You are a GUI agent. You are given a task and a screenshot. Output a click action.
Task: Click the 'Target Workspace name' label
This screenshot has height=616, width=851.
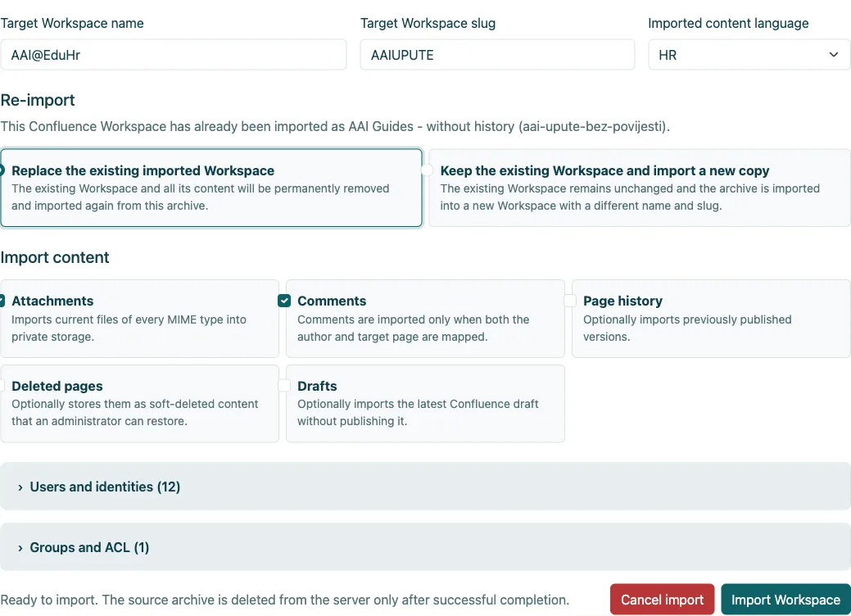tap(72, 23)
